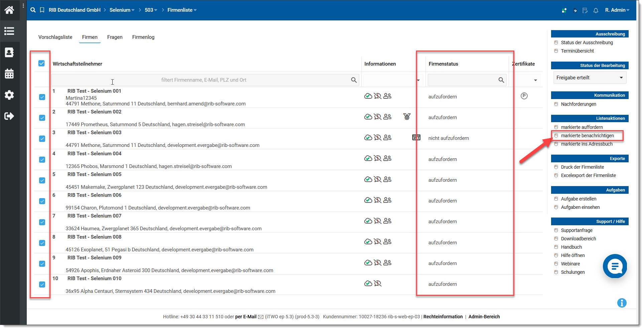Click markierte auffordern
The width and height of the screenshot is (644, 330).
tap(582, 127)
